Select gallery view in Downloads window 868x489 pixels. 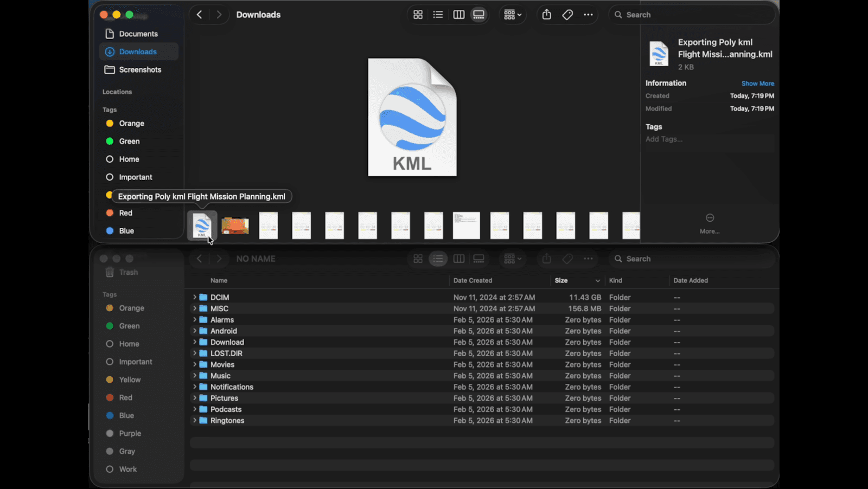pyautogui.click(x=478, y=15)
